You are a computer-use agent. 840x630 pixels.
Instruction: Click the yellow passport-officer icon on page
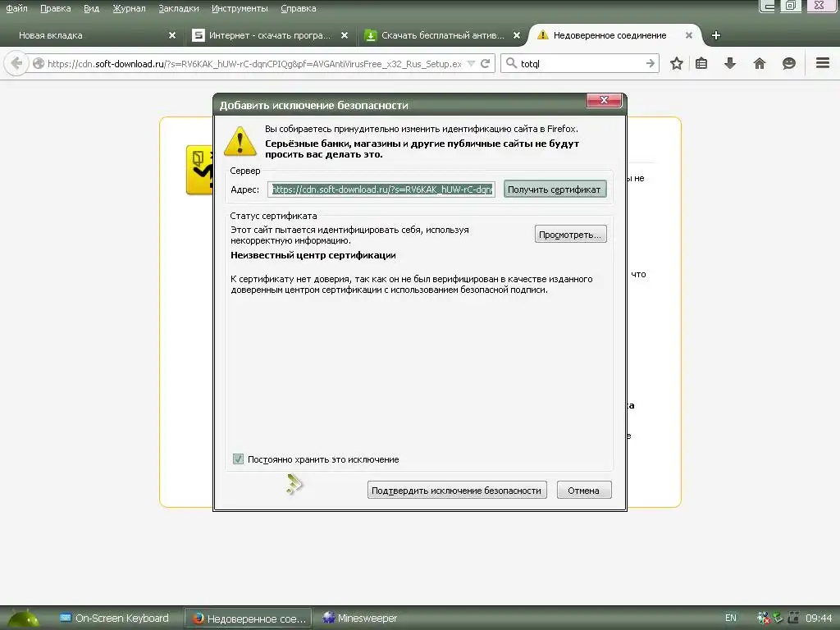coord(199,170)
